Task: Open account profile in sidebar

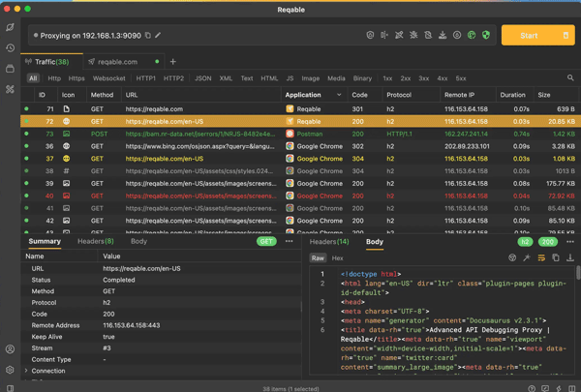Action: pos(11,349)
